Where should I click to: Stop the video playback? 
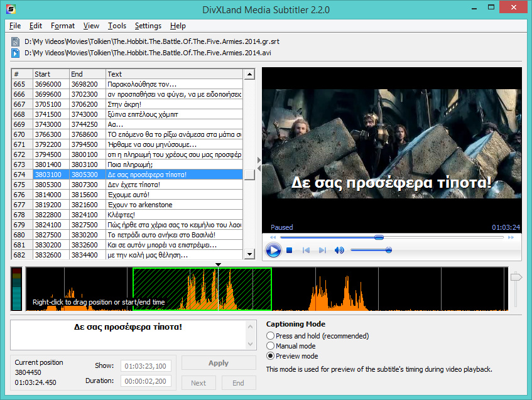[289, 251]
